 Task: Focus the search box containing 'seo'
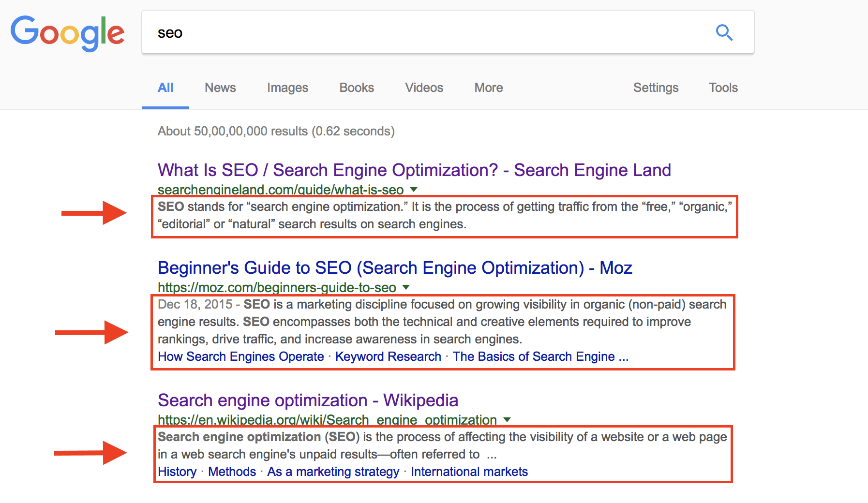pos(448,32)
